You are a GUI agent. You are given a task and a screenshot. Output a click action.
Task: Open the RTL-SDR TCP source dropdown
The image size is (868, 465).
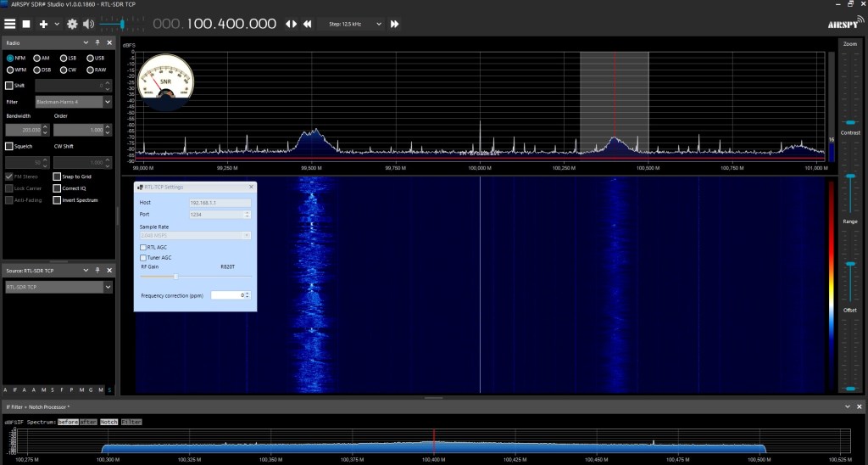tap(108, 288)
